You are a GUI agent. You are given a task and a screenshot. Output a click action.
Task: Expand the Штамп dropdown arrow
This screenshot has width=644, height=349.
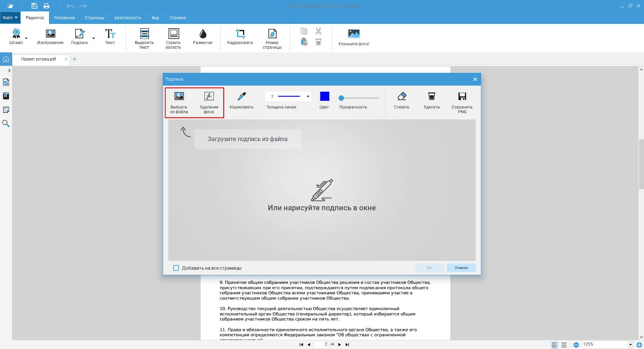coord(26,39)
